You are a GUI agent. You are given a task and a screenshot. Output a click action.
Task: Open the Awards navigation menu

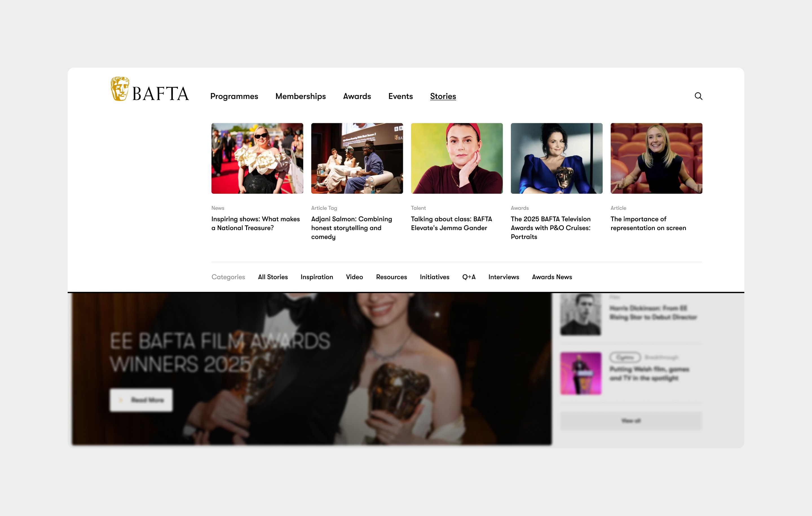(x=357, y=96)
